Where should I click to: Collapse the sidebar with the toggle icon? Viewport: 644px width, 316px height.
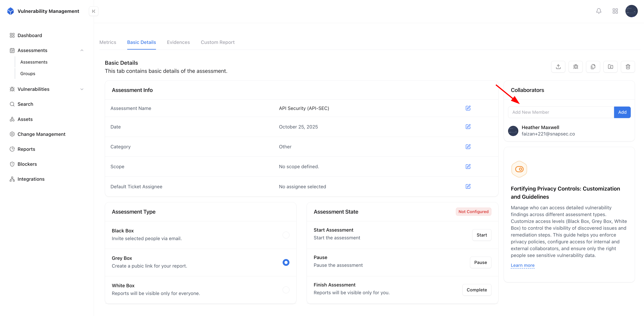click(94, 11)
